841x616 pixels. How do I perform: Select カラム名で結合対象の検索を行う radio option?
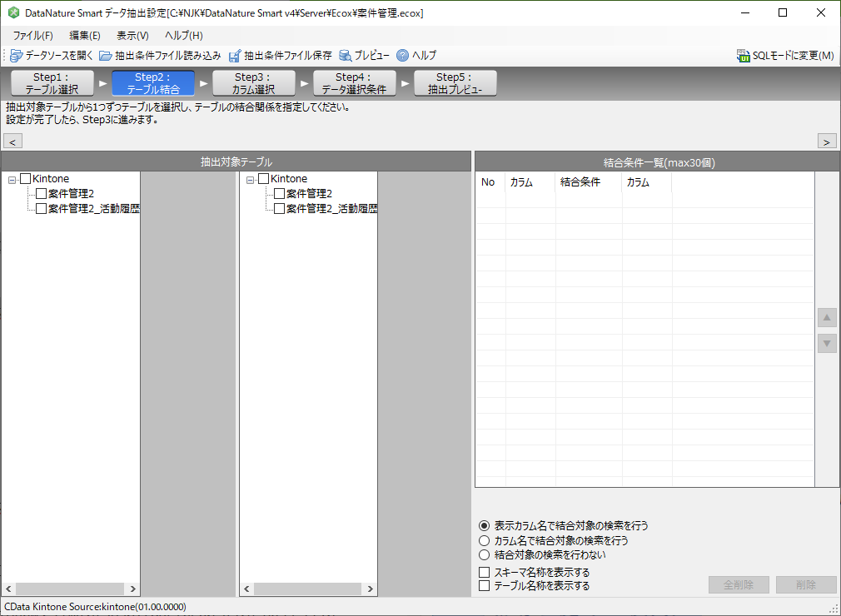pos(485,540)
